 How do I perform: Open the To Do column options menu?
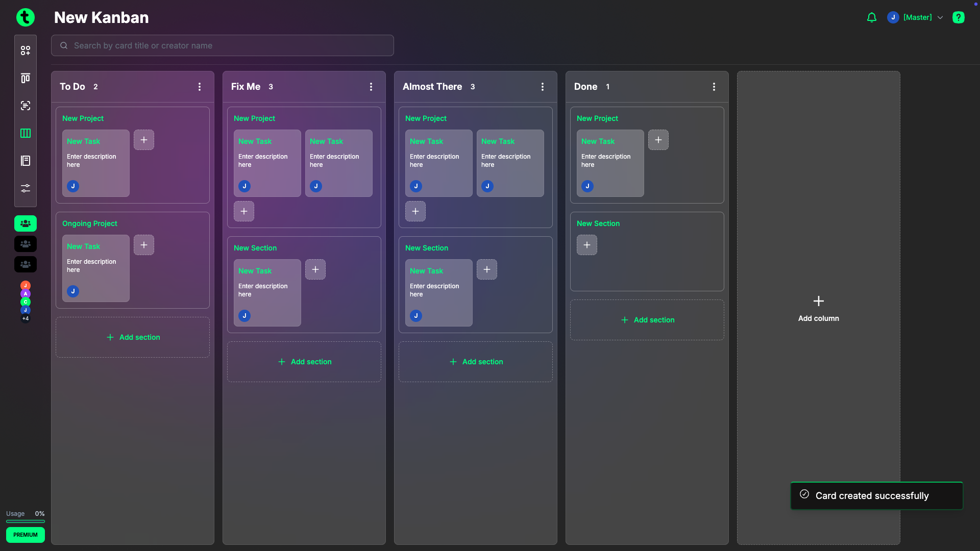(x=199, y=87)
